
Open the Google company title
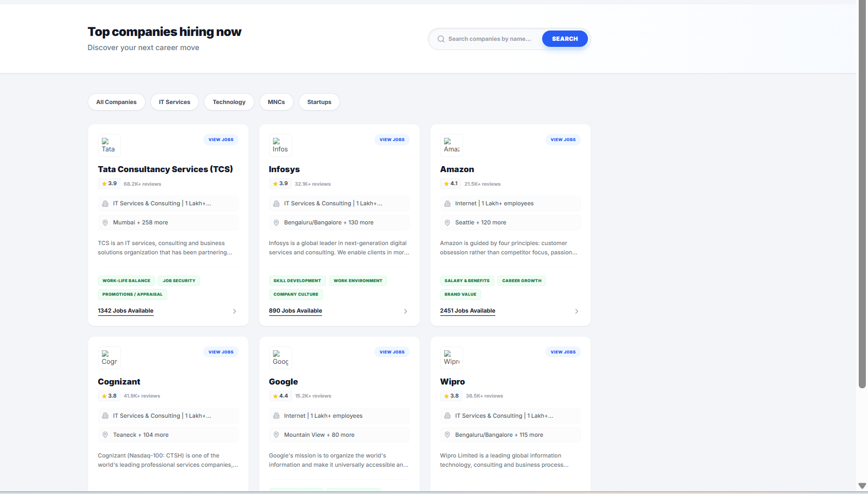[283, 382]
